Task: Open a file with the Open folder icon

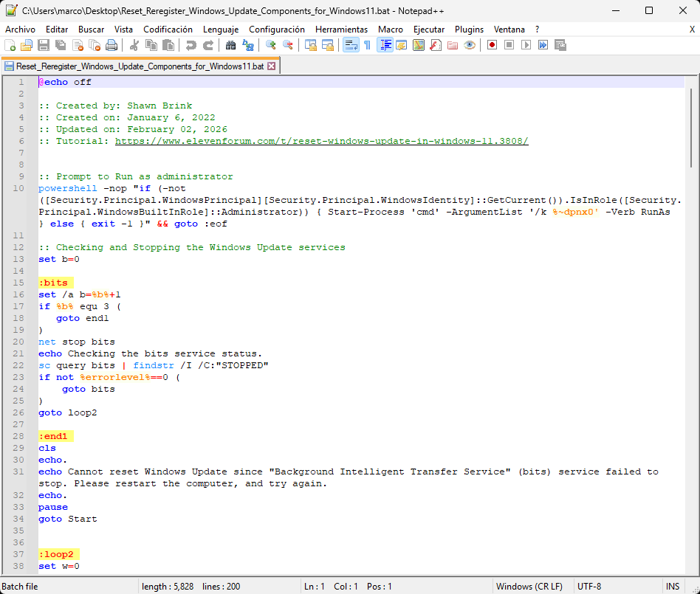Action: point(27,45)
